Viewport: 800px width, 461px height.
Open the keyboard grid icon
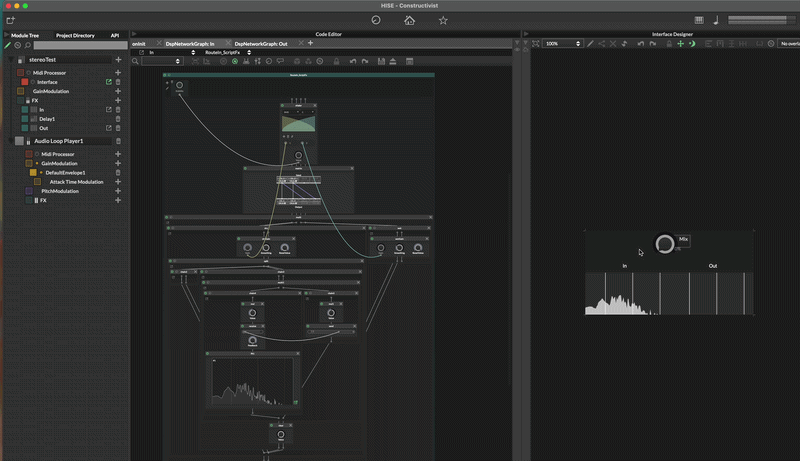tap(699, 20)
